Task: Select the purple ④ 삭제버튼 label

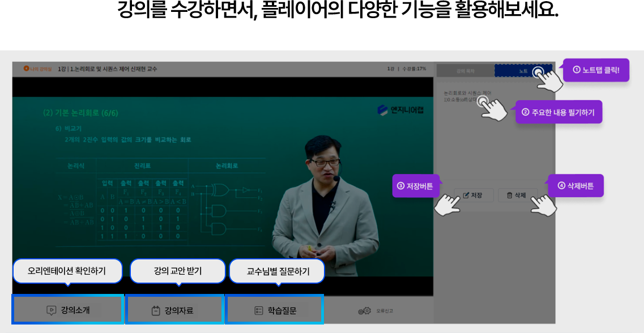Action: click(575, 186)
